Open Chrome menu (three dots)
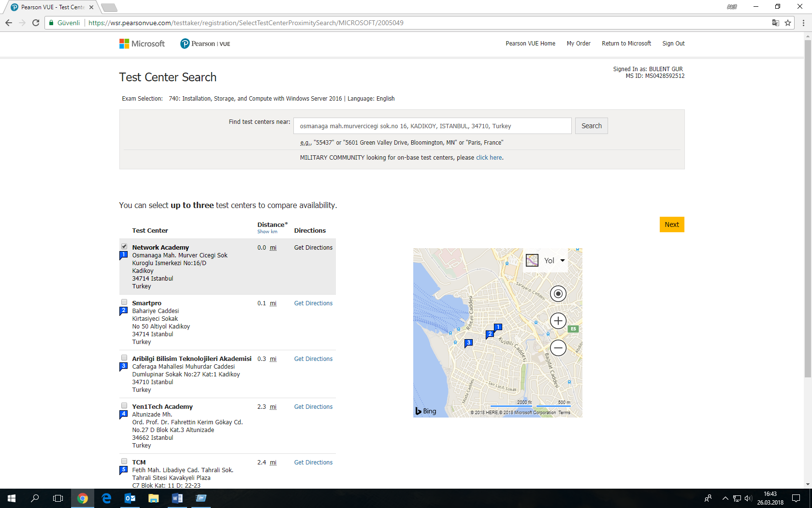Screen dimensions: 812x508 (x=803, y=23)
